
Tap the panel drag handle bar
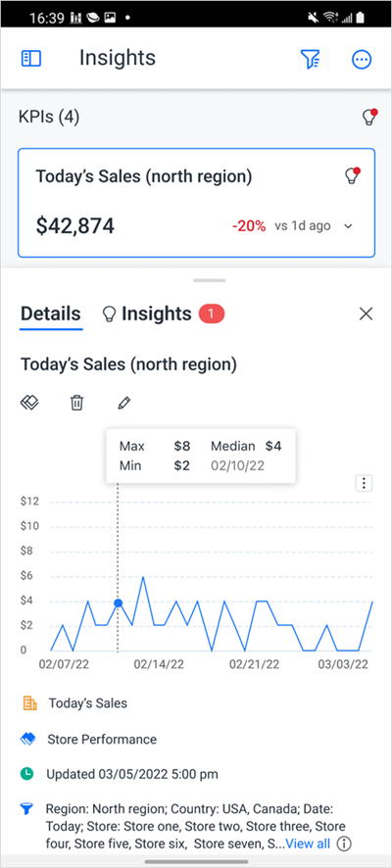(210, 280)
